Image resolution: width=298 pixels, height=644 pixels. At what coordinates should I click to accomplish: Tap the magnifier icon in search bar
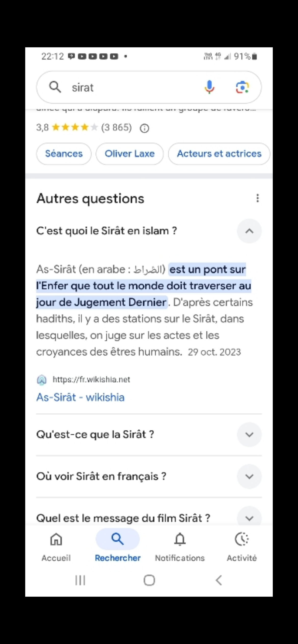55,87
